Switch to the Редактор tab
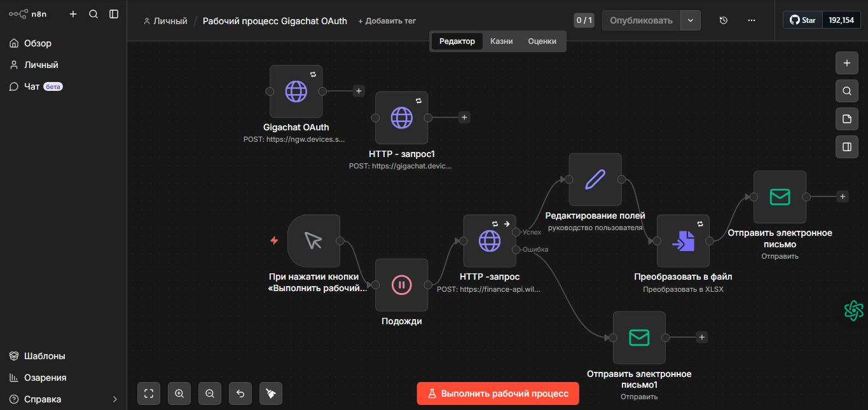This screenshot has width=868, height=410. 457,41
